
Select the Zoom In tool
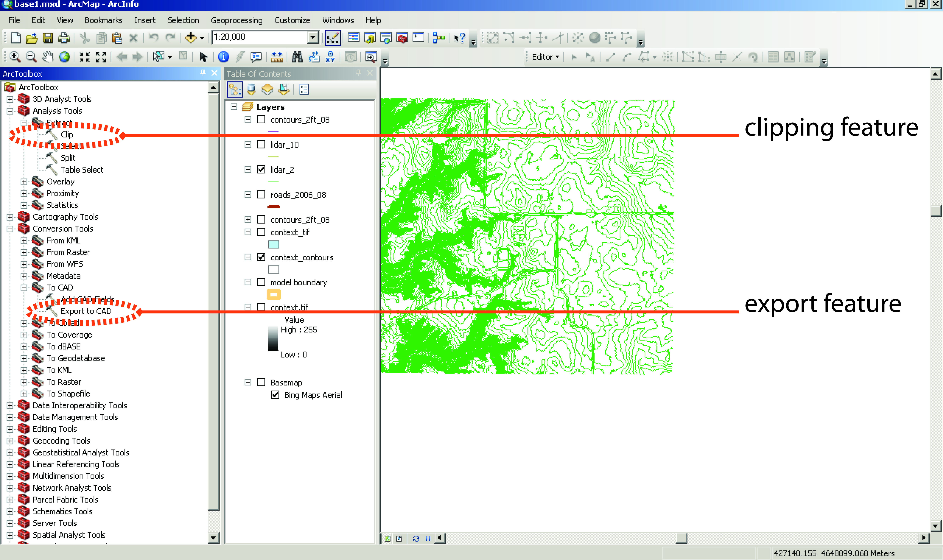pyautogui.click(x=15, y=57)
